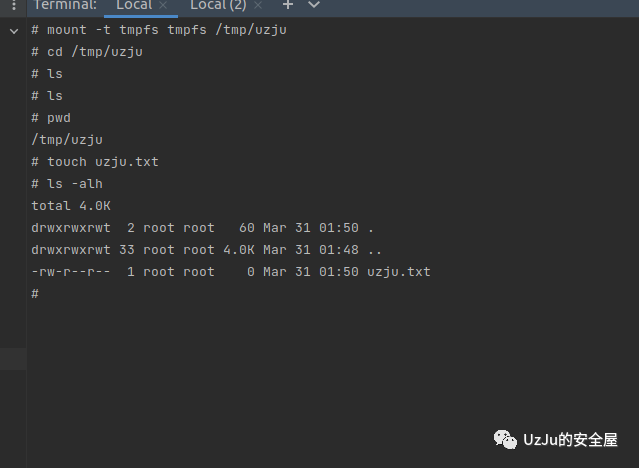
Task: Click the /tmp/uzju output path
Action: pos(67,140)
